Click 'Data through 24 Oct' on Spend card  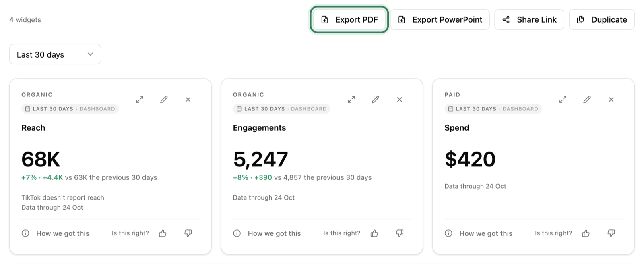point(475,186)
